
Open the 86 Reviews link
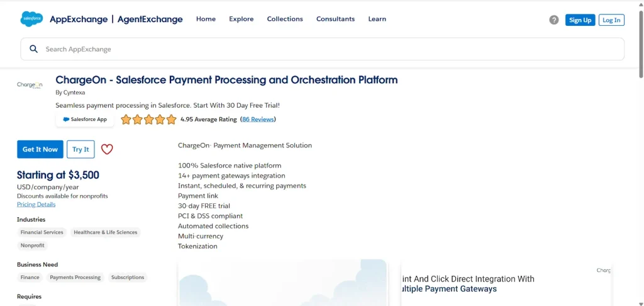point(258,120)
